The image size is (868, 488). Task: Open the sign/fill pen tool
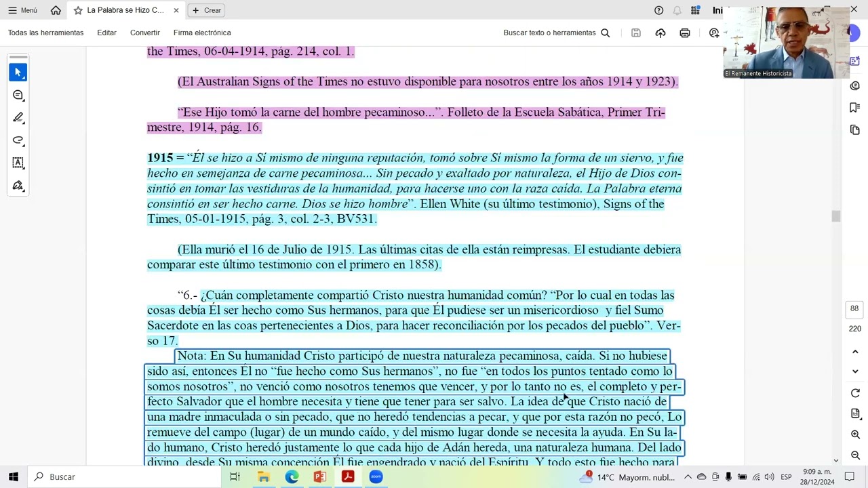(18, 186)
